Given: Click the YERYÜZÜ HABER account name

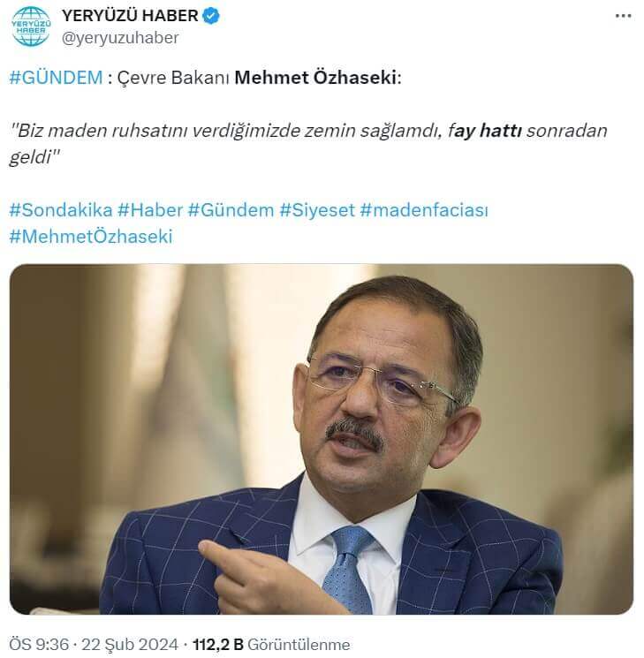Looking at the screenshot, I should 130,16.
